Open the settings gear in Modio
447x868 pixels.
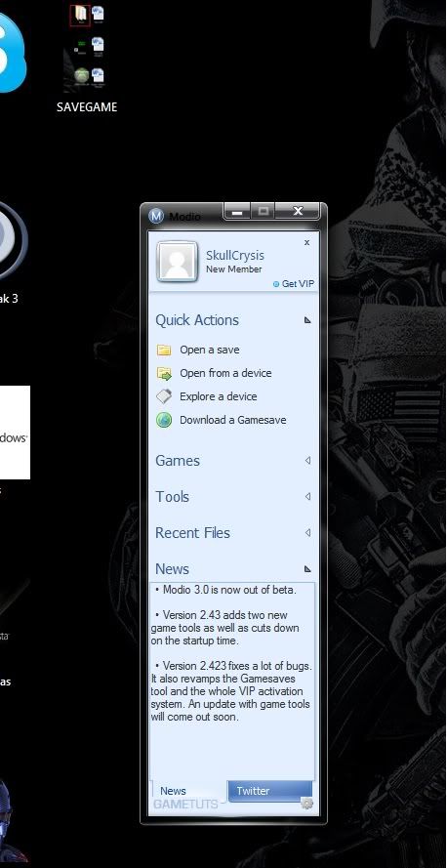coord(307,804)
